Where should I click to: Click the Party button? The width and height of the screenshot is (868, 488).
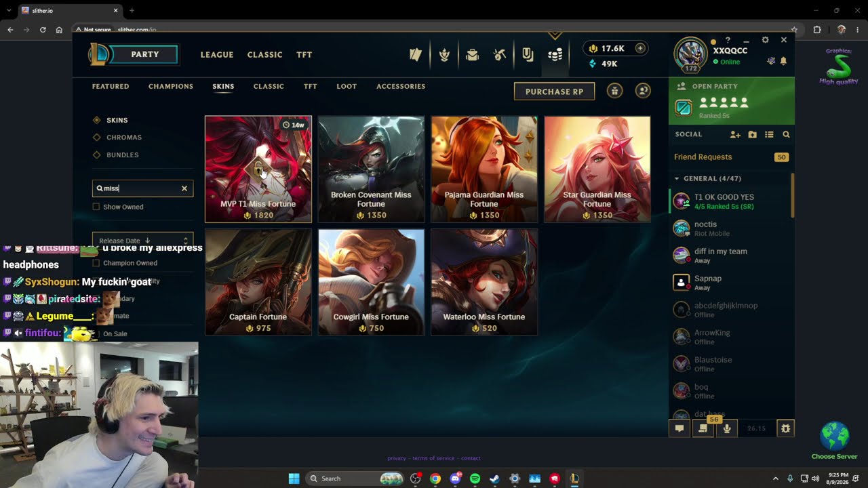(x=144, y=54)
